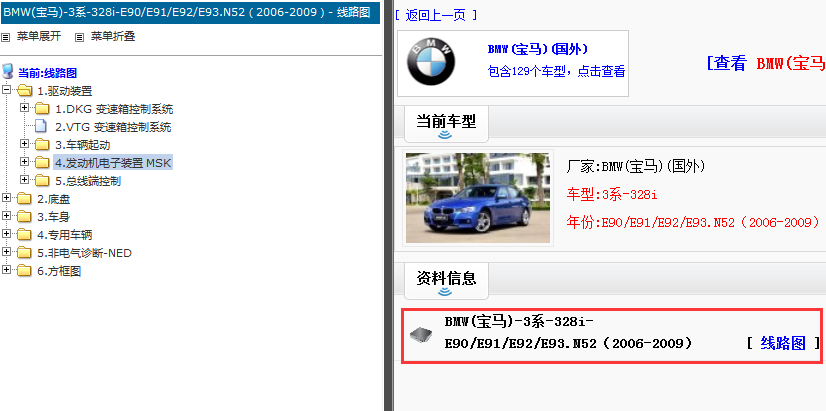The height and width of the screenshot is (411, 826).
Task: Select 2.底盘 tree label
Action: pyautogui.click(x=54, y=199)
